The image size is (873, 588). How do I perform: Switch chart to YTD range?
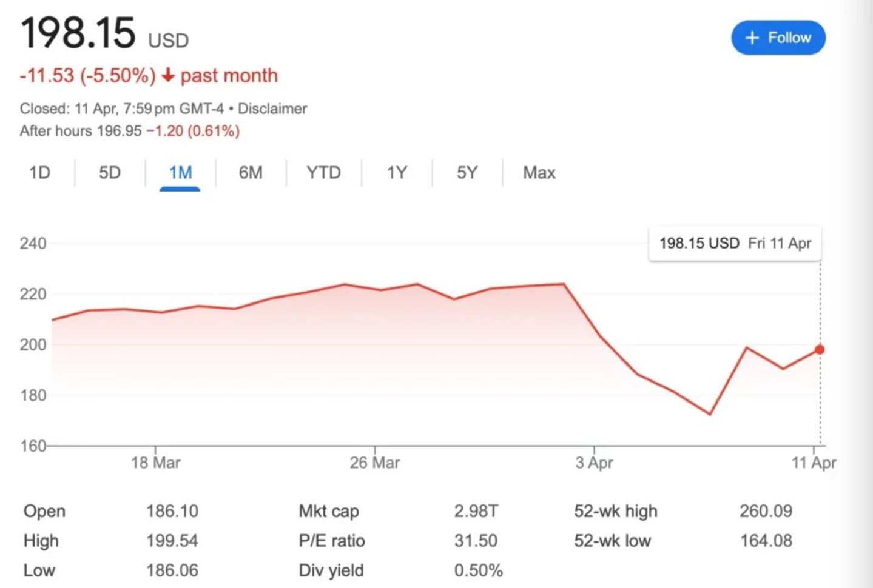323,173
